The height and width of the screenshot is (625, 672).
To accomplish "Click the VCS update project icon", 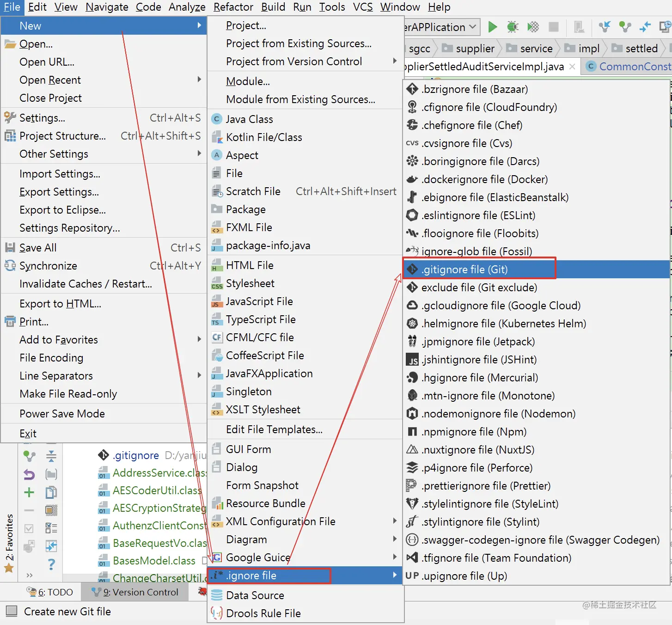I will (x=605, y=27).
